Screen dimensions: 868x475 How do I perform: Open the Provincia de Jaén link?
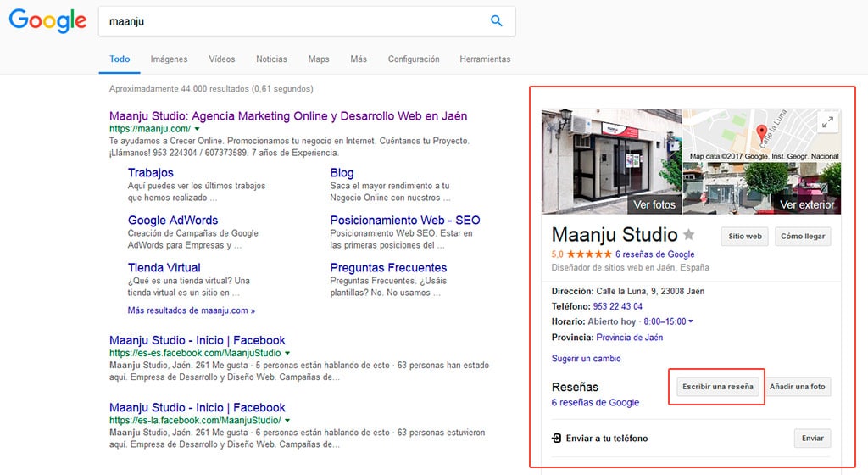[x=630, y=337]
